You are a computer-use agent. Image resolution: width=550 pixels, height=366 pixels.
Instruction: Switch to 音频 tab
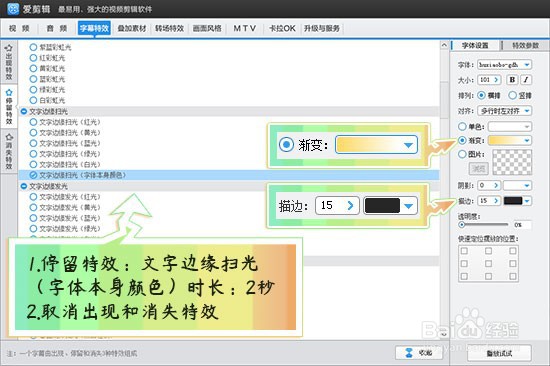[x=57, y=28]
